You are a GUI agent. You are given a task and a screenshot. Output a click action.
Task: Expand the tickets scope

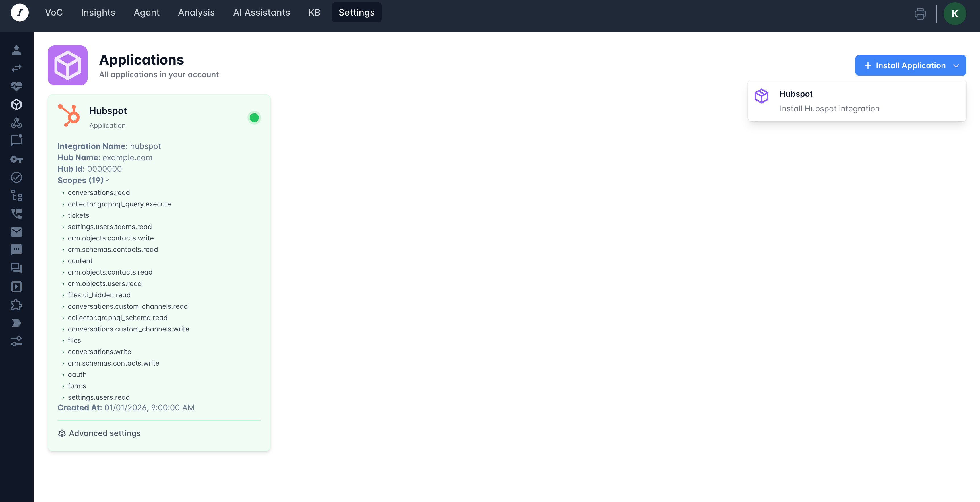pyautogui.click(x=75, y=216)
